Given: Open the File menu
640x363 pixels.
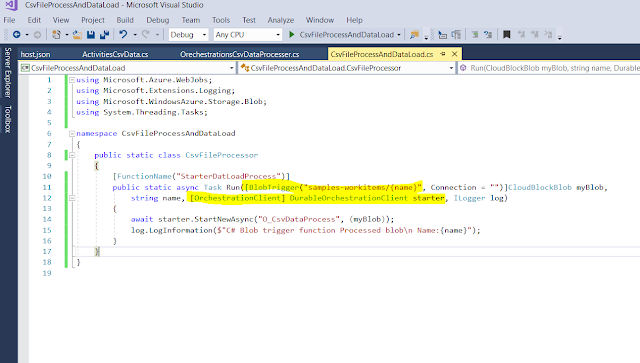Looking at the screenshot, I should (x=9, y=20).
